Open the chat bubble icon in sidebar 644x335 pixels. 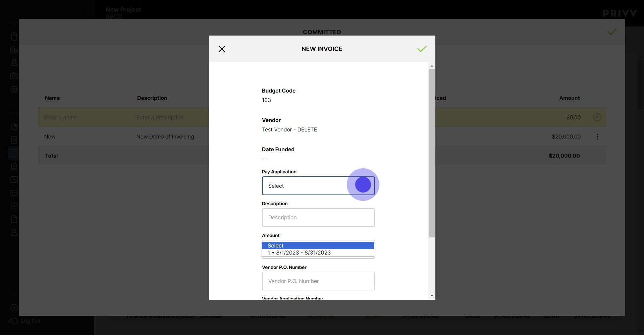14,193
